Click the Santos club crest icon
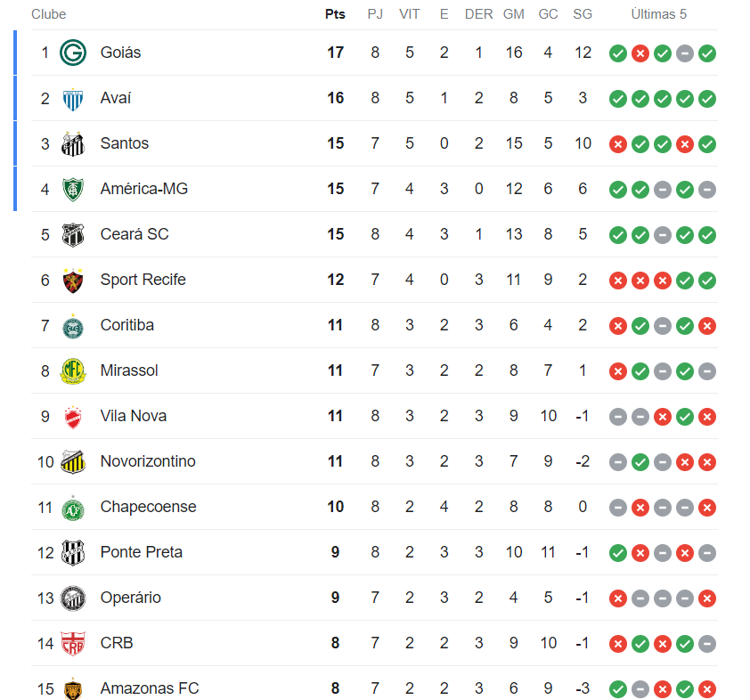The image size is (750, 700). pos(73,144)
